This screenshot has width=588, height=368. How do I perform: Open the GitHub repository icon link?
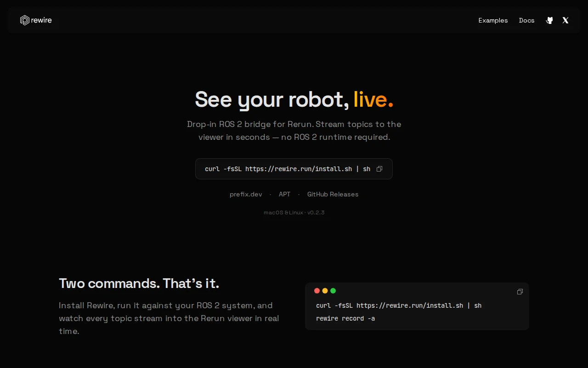click(x=549, y=20)
